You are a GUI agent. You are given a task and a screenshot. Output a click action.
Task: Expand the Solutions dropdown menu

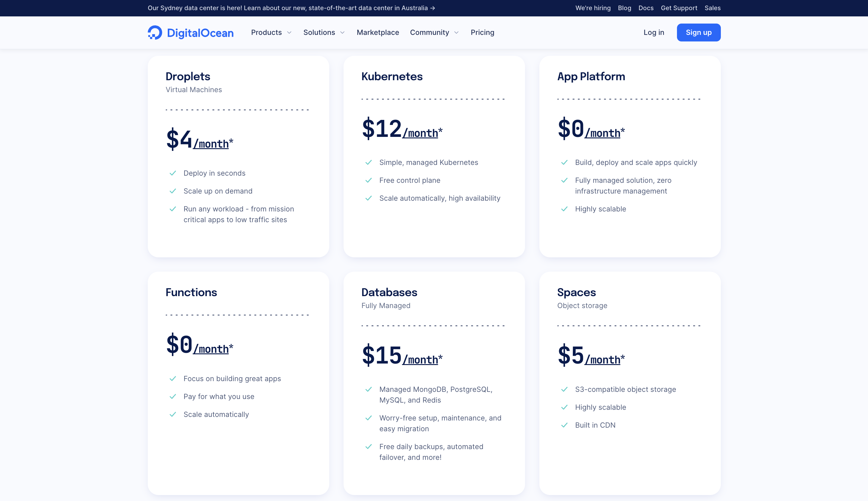[324, 32]
